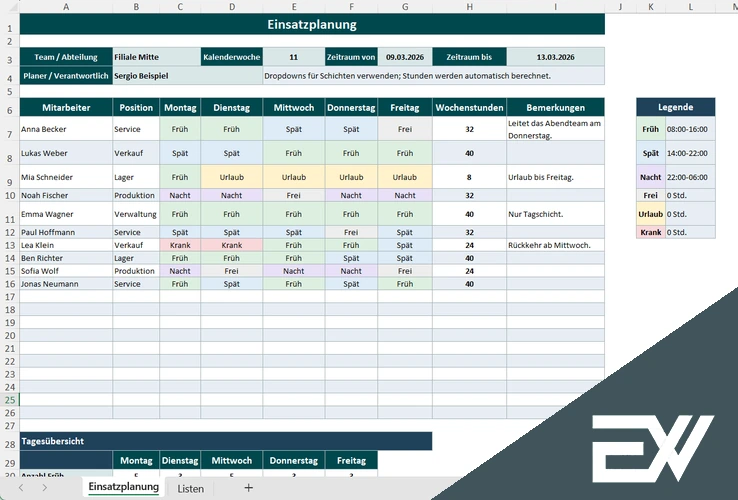Click the previous sheet navigation arrow
738x500 pixels.
pos(21,488)
